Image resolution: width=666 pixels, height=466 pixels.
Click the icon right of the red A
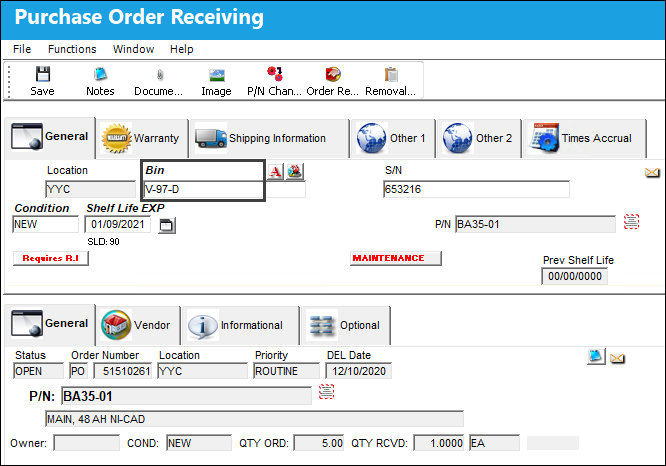pyautogui.click(x=294, y=172)
